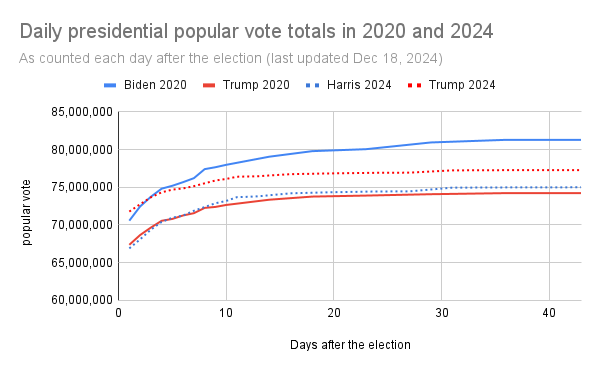
Task: Click the x-axis tick label 40
Action: [549, 313]
